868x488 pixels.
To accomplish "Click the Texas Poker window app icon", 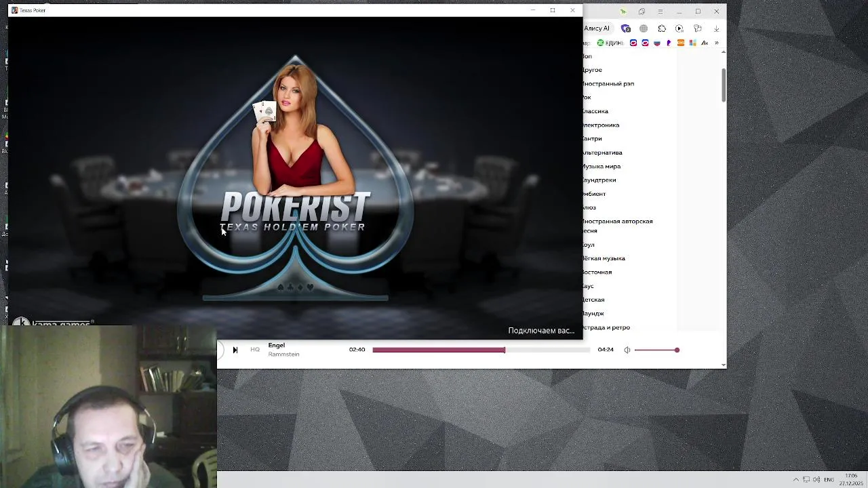I will click(x=14, y=10).
